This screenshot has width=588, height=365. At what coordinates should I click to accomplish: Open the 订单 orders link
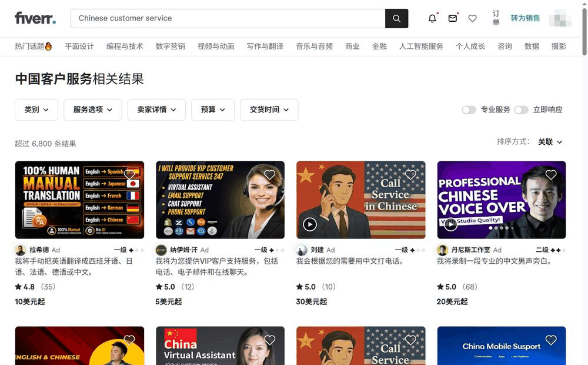(496, 18)
